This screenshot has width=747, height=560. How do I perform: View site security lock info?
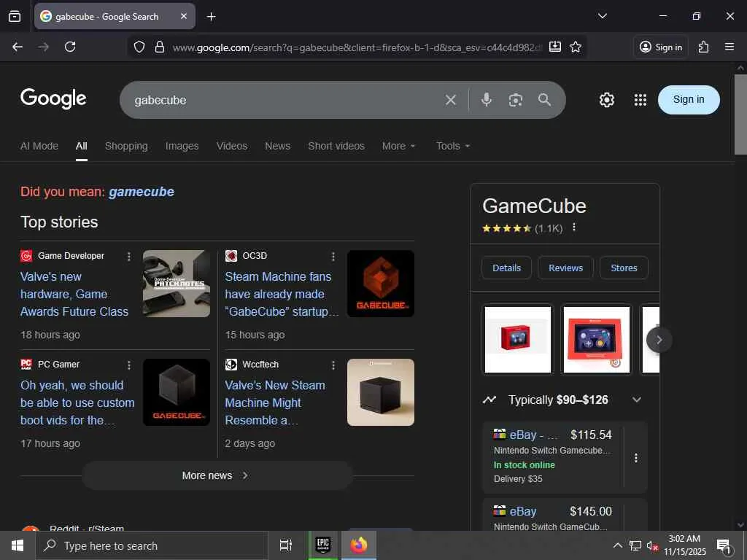click(x=160, y=47)
